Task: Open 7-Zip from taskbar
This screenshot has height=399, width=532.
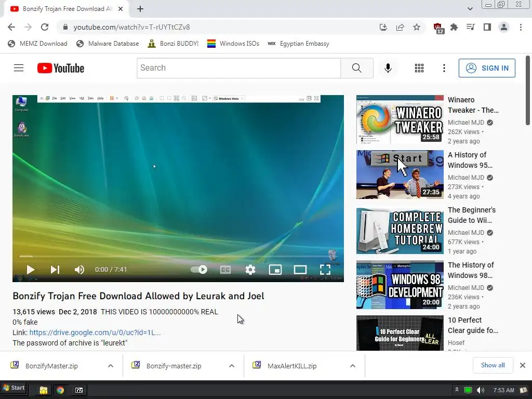Action: [x=79, y=390]
